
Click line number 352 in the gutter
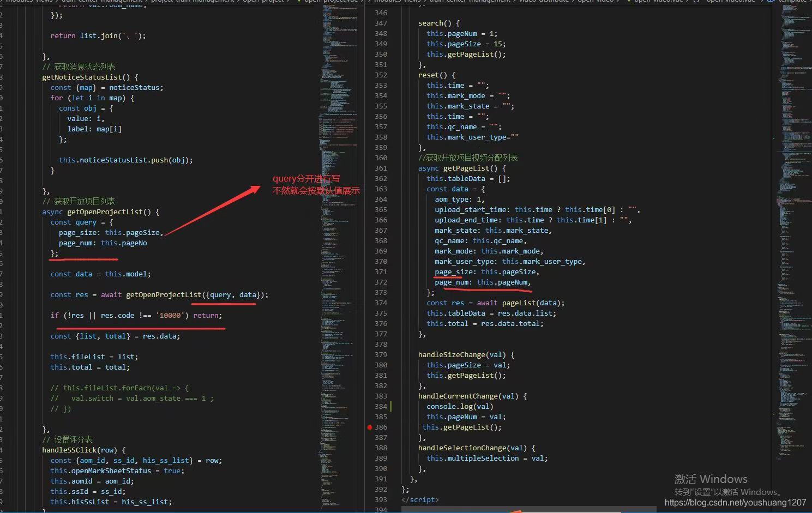[381, 75]
